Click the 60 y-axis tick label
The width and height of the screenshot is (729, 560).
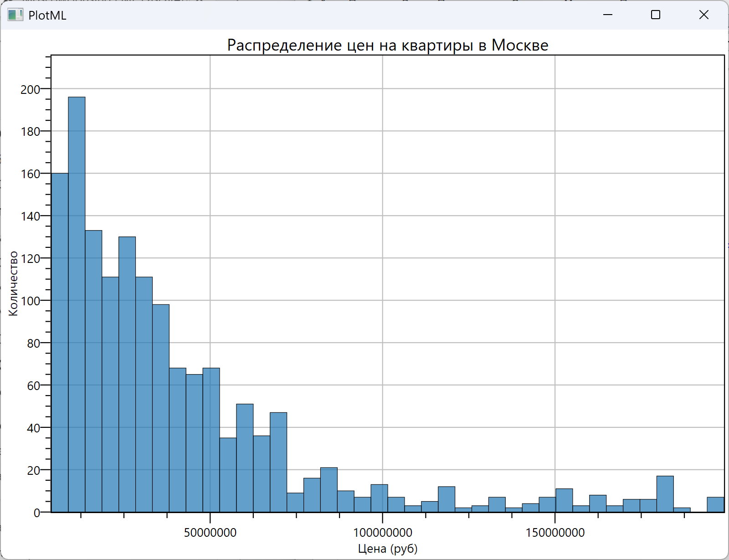coord(33,386)
